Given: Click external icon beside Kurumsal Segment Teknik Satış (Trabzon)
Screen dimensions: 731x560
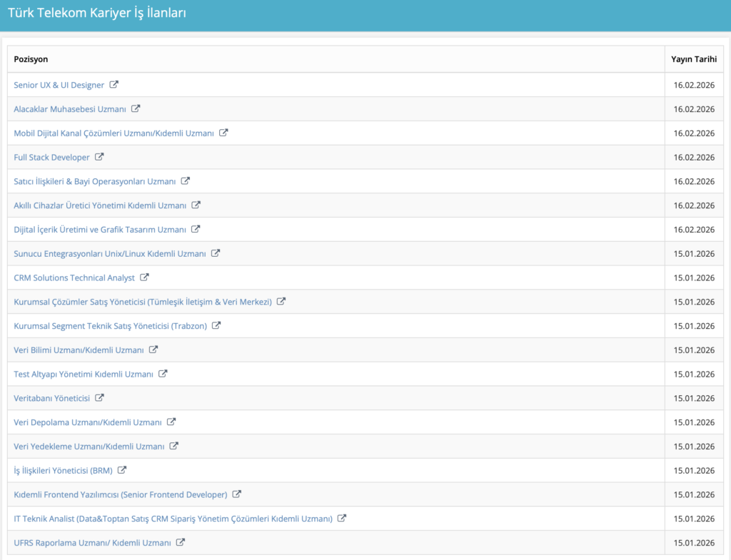Looking at the screenshot, I should [x=216, y=325].
